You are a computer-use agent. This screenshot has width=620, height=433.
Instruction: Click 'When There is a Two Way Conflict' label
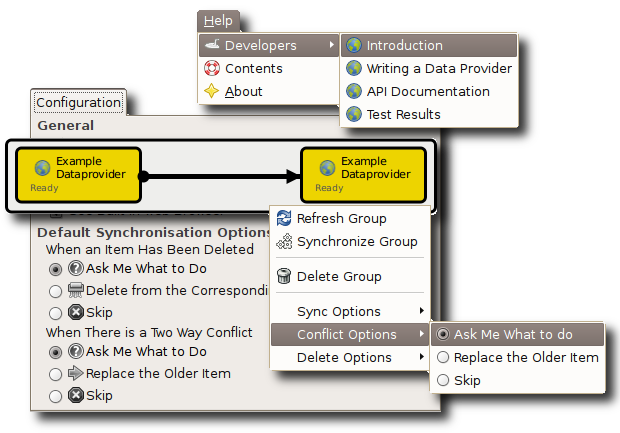pyautogui.click(x=149, y=333)
